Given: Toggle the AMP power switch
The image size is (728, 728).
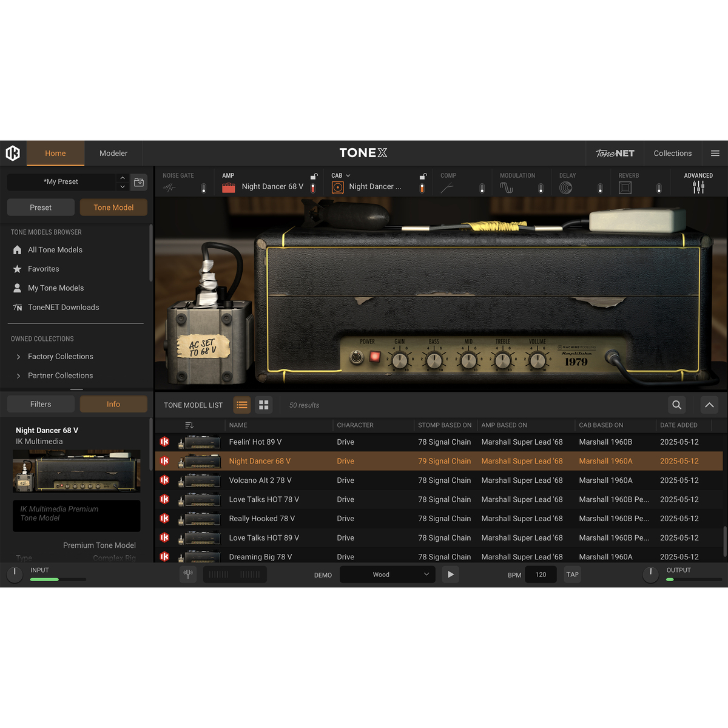Looking at the screenshot, I should coord(313,188).
